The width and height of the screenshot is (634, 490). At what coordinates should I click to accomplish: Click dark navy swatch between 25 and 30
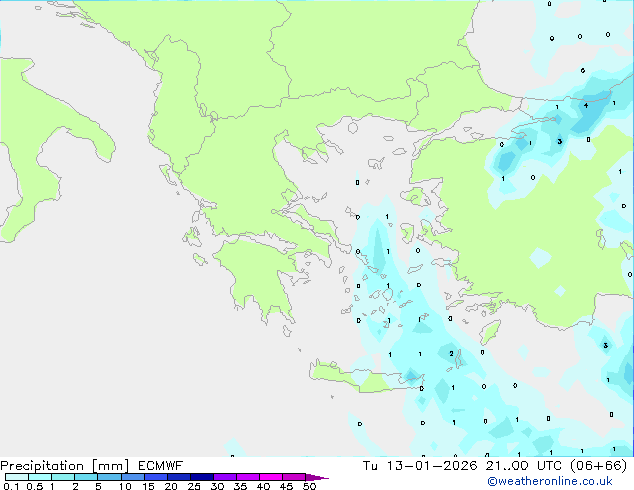click(201, 477)
